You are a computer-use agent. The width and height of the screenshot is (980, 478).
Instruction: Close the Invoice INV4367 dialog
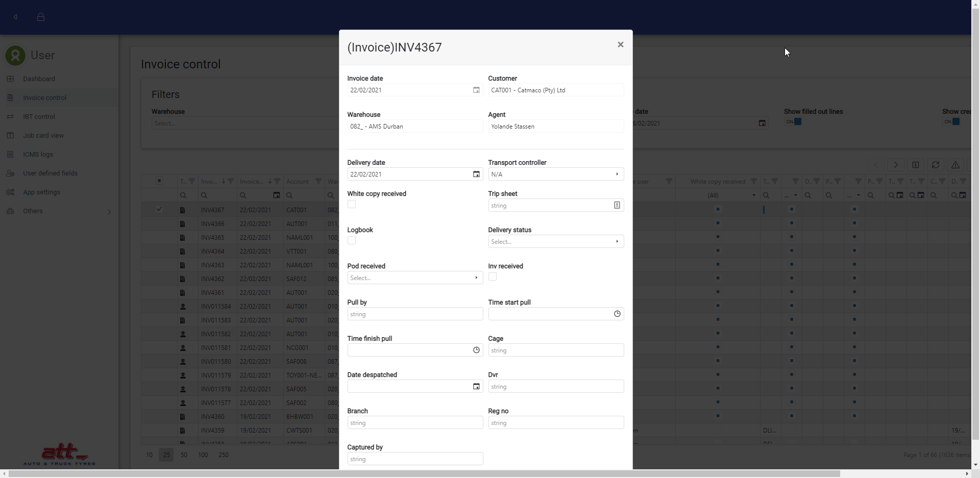(620, 45)
